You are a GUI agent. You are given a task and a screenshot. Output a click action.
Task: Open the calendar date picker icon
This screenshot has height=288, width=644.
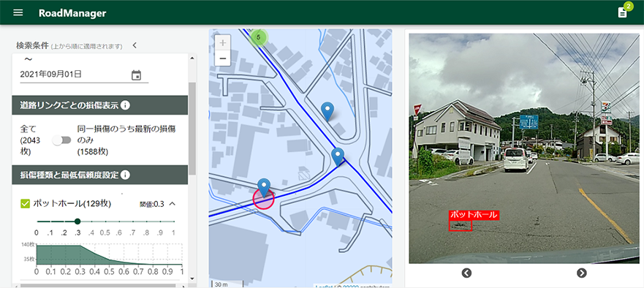click(x=136, y=75)
